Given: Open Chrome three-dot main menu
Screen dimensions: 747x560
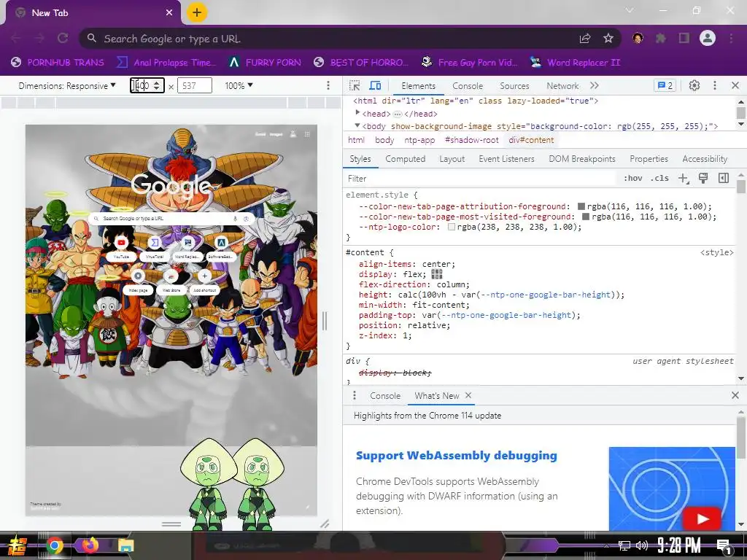Looking at the screenshot, I should point(731,38).
